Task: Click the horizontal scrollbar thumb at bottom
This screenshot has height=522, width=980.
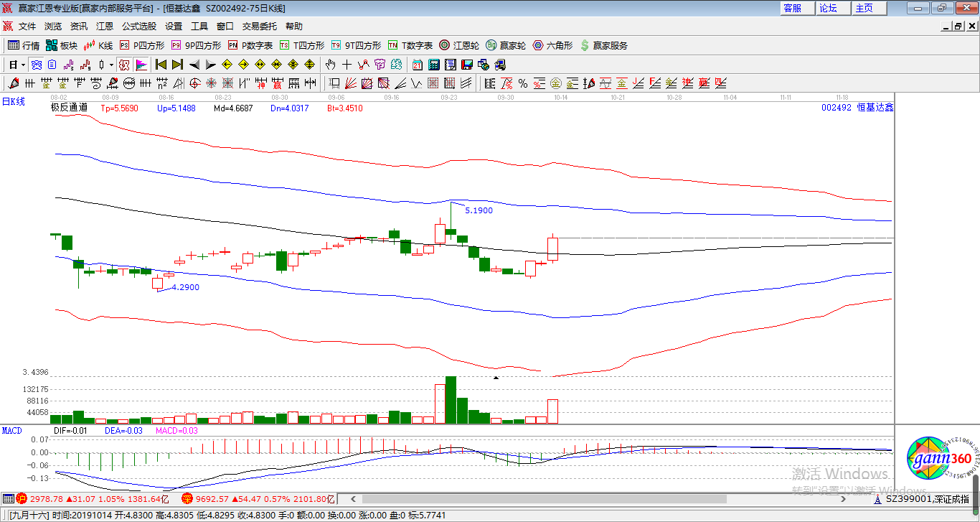Action: pos(545,499)
